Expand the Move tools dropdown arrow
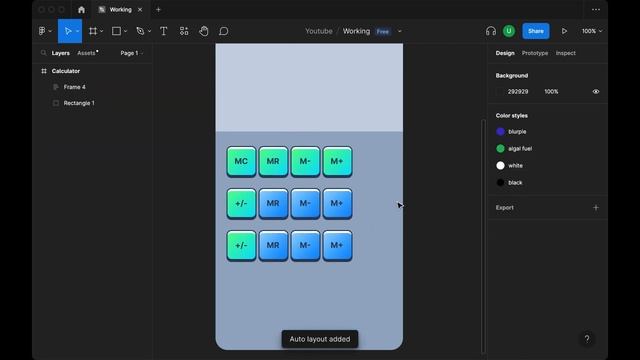 pyautogui.click(x=77, y=31)
